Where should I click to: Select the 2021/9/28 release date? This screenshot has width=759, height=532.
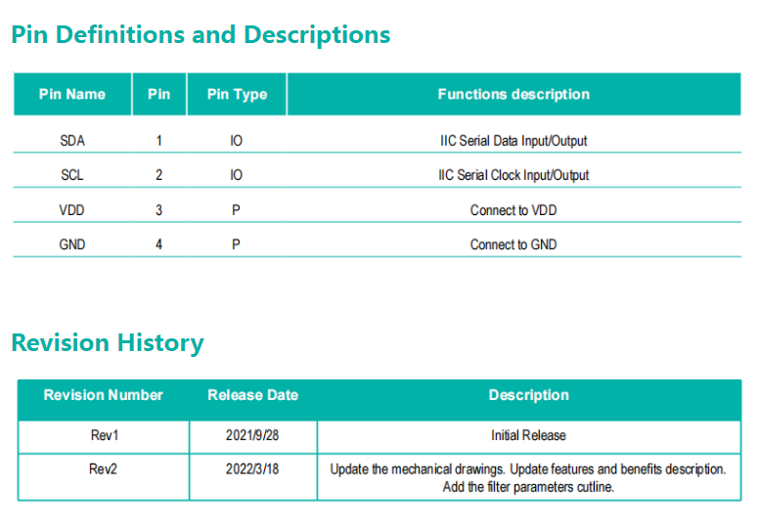coord(252,435)
